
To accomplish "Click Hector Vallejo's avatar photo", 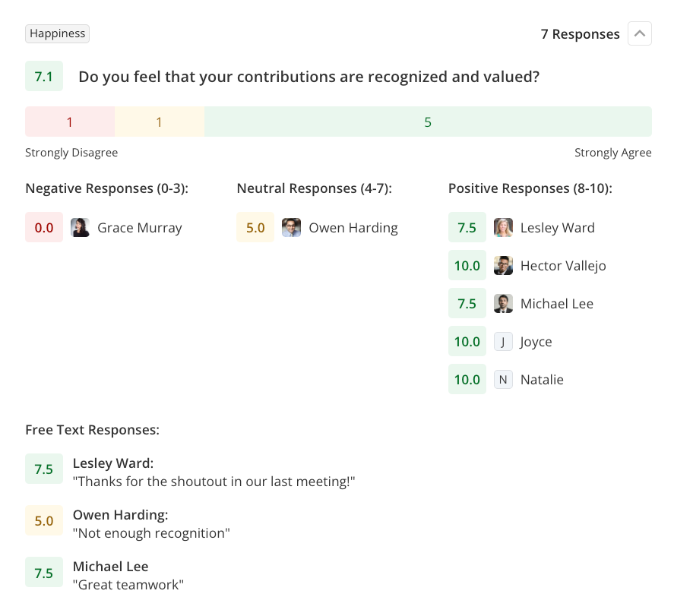I will [x=503, y=266].
